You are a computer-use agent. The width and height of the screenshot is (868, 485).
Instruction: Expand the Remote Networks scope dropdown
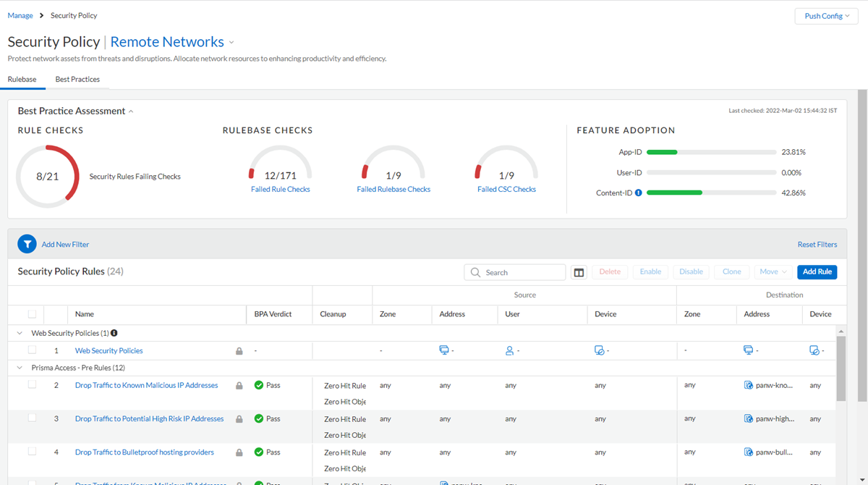pos(231,43)
